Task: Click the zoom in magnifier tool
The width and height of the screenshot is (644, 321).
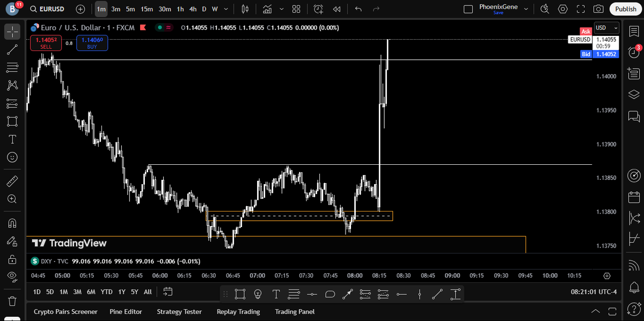Action: tap(12, 199)
